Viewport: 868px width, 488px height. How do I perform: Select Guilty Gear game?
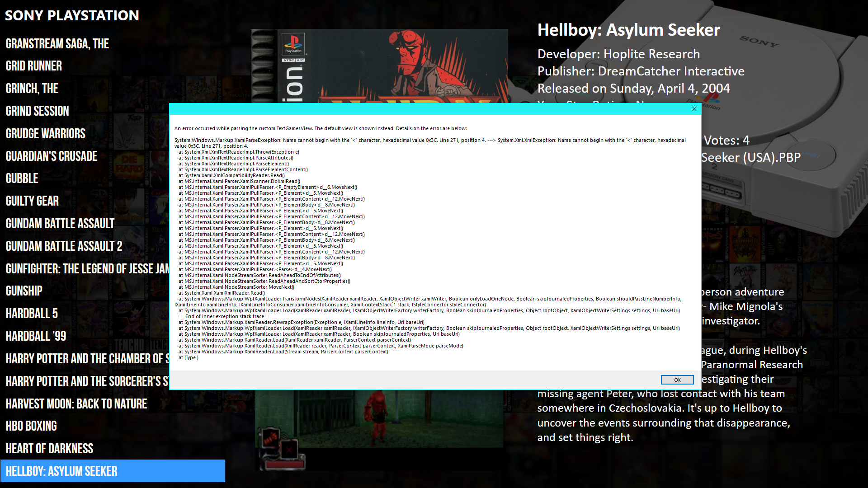tap(32, 201)
